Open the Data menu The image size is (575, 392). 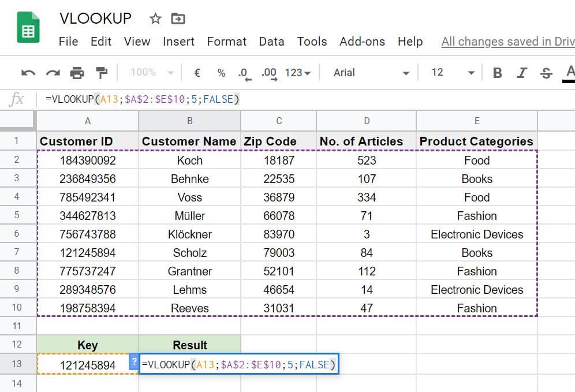tap(271, 42)
